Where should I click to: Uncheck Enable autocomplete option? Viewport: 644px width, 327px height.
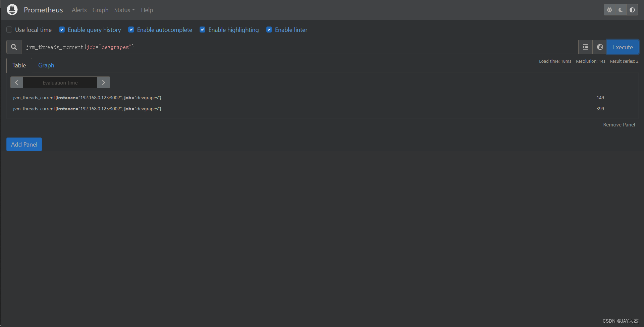[131, 30]
